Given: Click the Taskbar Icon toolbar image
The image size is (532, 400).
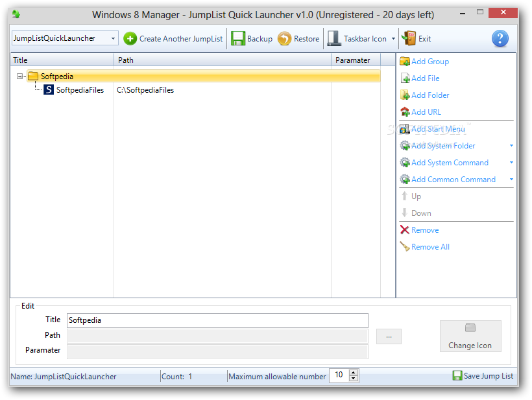Looking at the screenshot, I should (334, 38).
